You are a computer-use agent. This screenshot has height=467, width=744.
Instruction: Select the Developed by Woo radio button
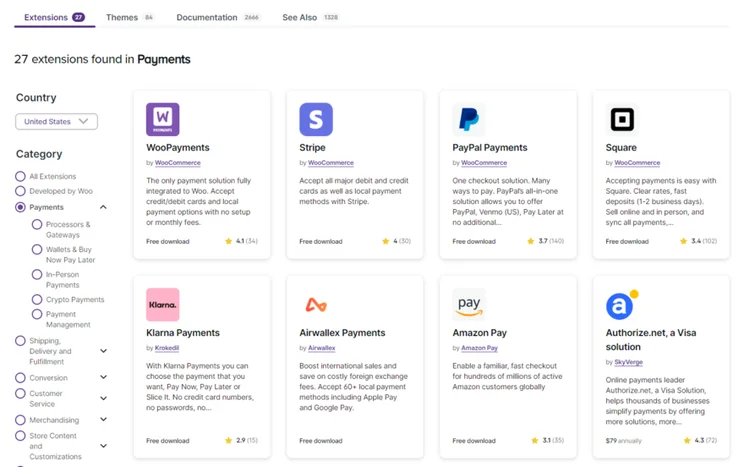(x=20, y=191)
